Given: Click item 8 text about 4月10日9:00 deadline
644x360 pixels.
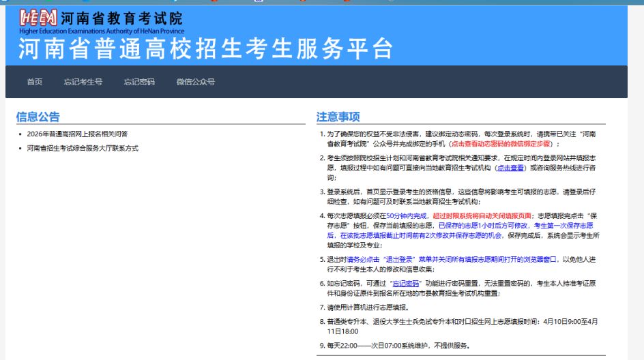Looking at the screenshot, I should 462,327.
